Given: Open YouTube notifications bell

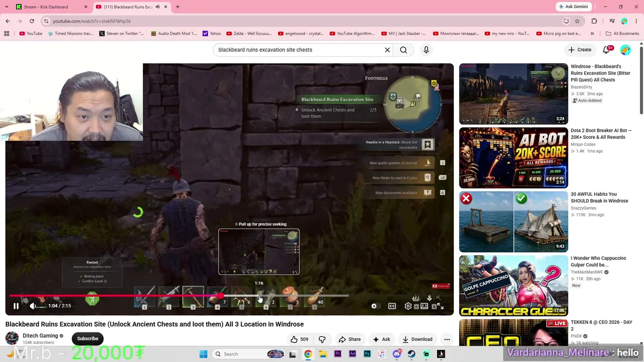Looking at the screenshot, I should [x=607, y=50].
